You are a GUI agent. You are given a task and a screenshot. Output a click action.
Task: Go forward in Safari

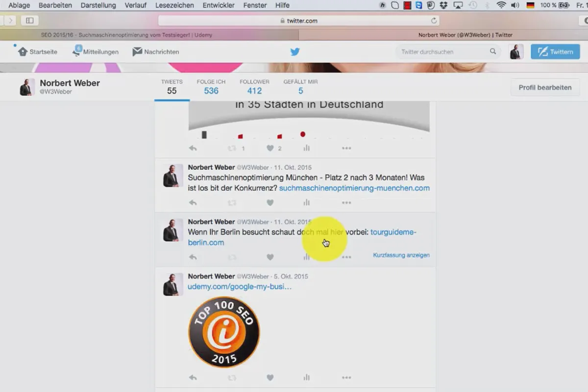point(11,21)
